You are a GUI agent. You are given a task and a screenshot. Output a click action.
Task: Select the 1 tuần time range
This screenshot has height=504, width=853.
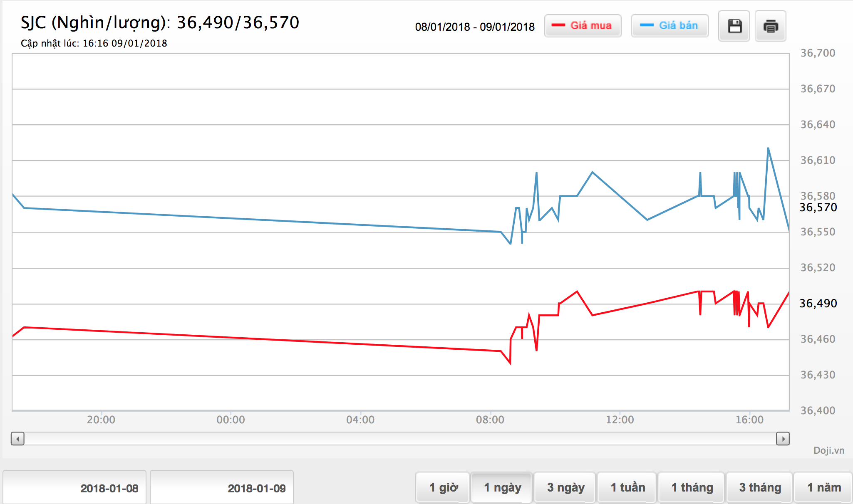point(627,487)
